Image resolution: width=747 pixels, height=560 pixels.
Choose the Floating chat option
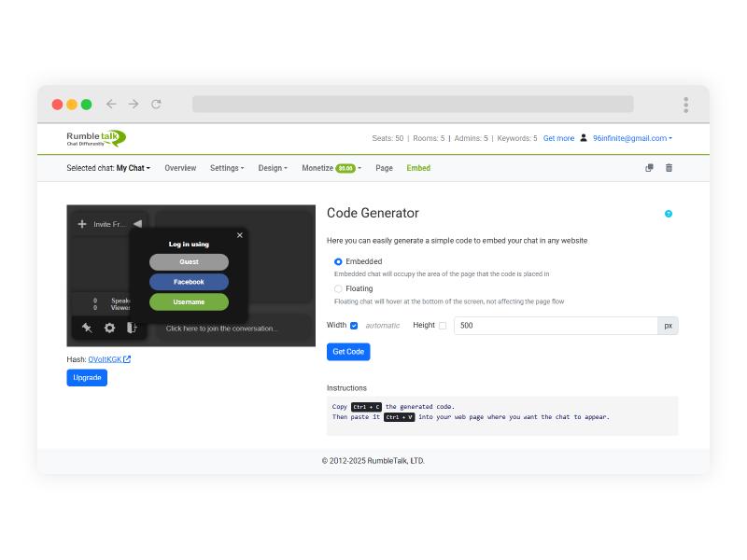[x=337, y=288]
